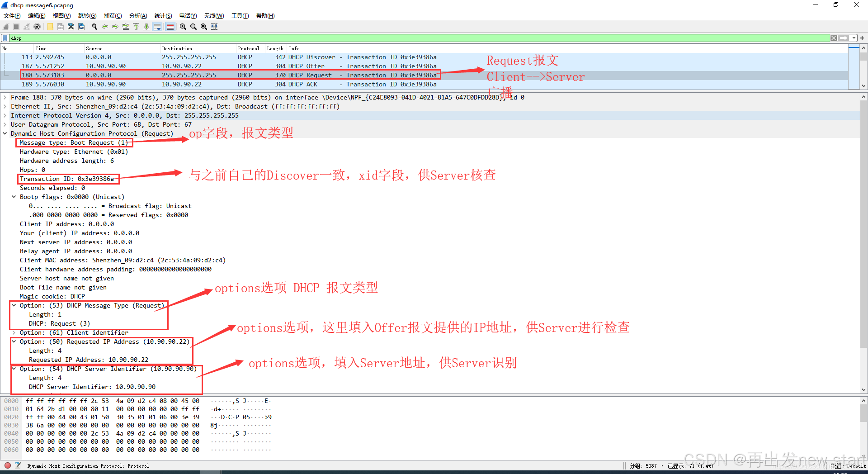Open the 编辑 (Edit) menu
The height and width of the screenshot is (474, 868).
[37, 16]
